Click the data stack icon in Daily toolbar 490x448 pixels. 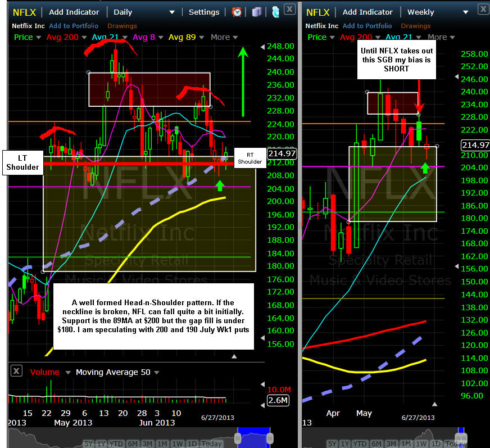(x=257, y=12)
